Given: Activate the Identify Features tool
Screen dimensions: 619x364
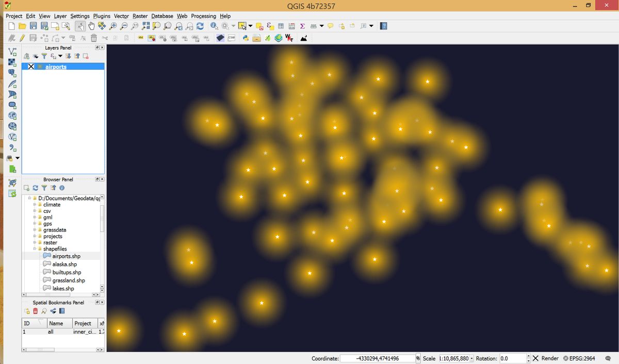Looking at the screenshot, I should click(x=214, y=26).
